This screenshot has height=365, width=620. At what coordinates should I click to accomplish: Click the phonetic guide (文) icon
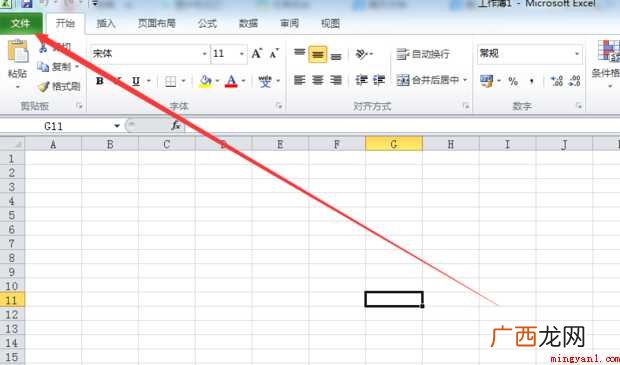pos(265,81)
